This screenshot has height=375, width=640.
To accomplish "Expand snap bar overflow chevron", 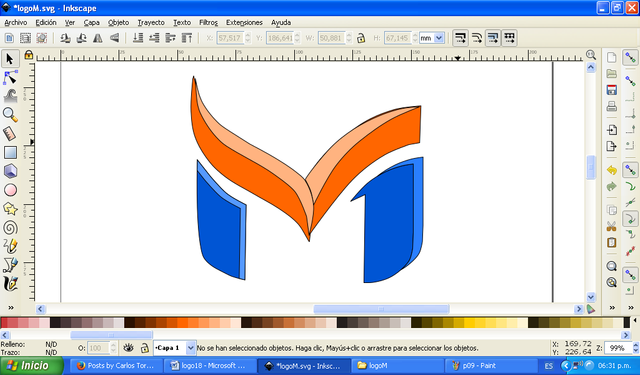I will point(631,307).
